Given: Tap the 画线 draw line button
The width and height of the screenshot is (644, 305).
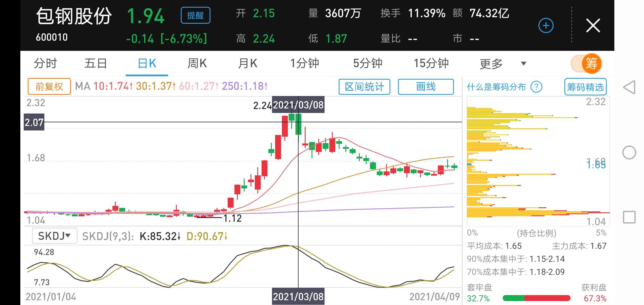Looking at the screenshot, I should [426, 87].
